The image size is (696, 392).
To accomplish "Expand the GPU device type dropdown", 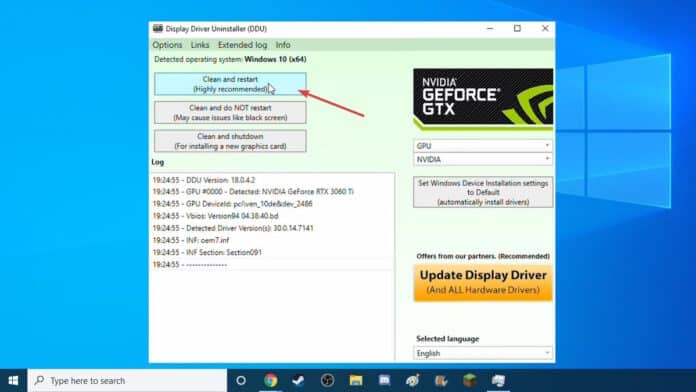I will click(x=483, y=146).
